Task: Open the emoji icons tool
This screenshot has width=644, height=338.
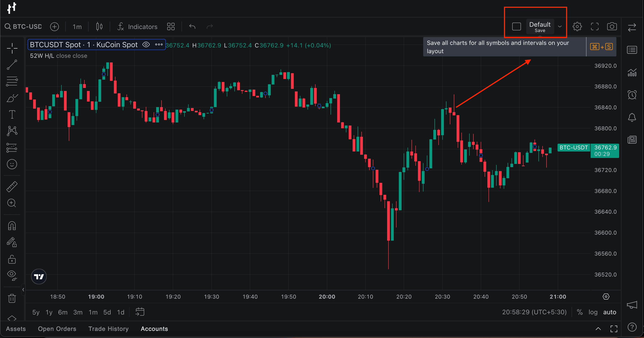Action: [x=12, y=164]
